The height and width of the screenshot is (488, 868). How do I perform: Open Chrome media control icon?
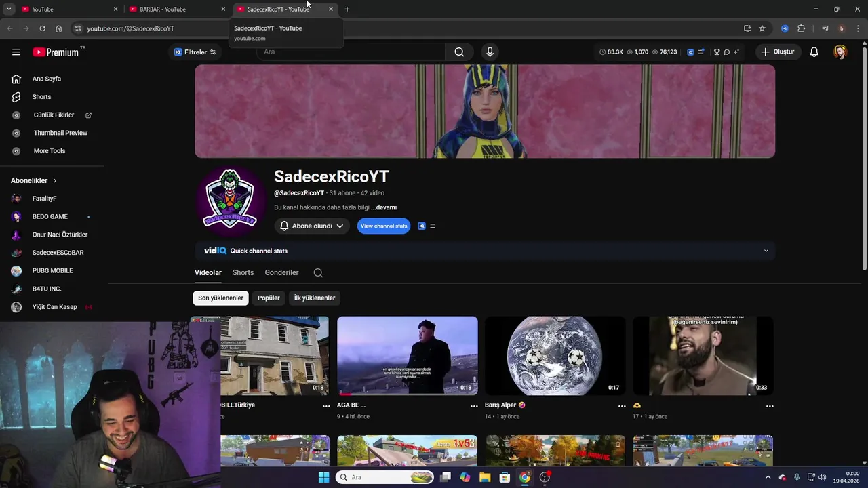coord(825,28)
